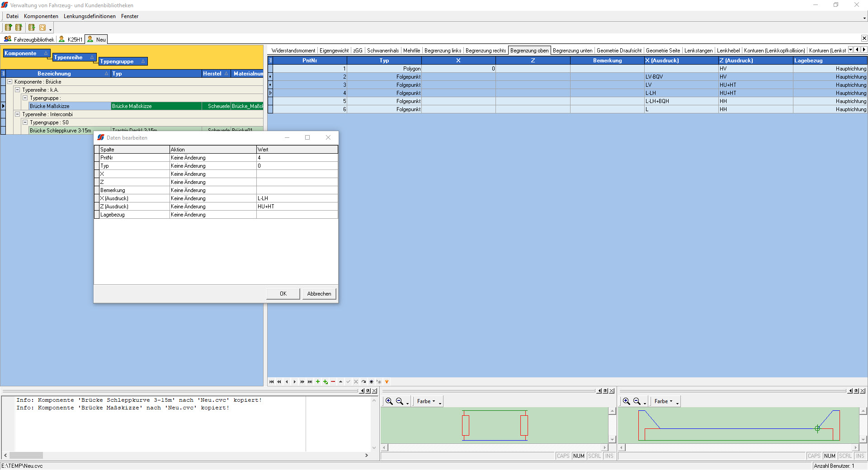868x470 pixels.
Task: Select the table cell L-LH+BQH
Action: pos(681,101)
